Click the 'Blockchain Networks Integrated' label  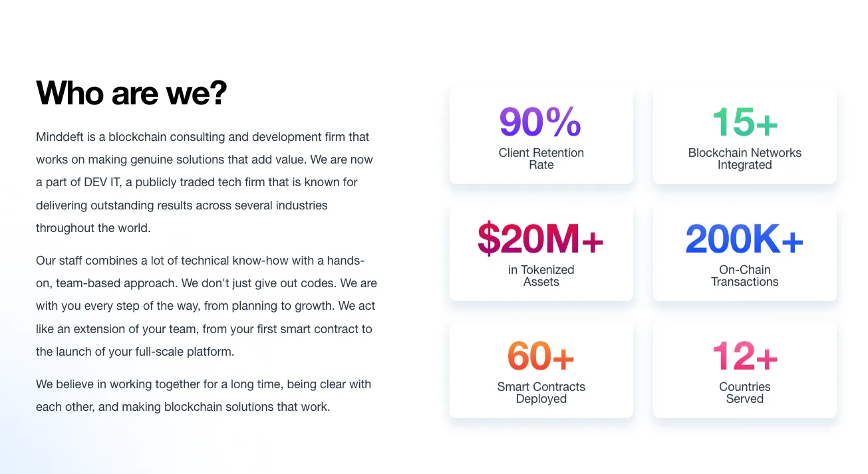point(745,159)
